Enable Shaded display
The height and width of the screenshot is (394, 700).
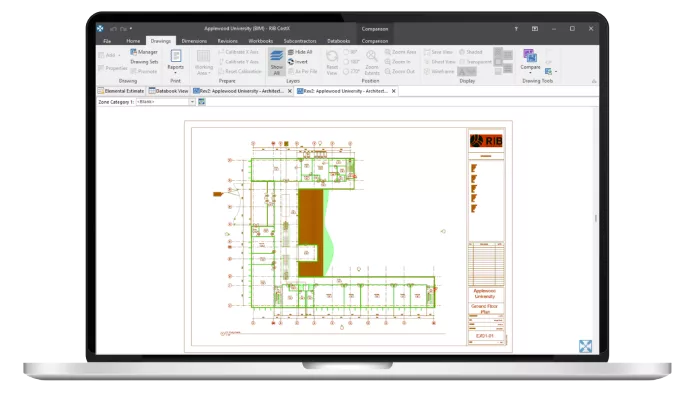tap(471, 52)
